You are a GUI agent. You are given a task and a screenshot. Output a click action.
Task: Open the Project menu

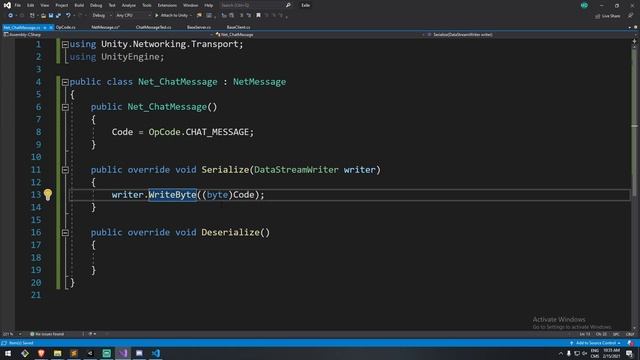62,5
